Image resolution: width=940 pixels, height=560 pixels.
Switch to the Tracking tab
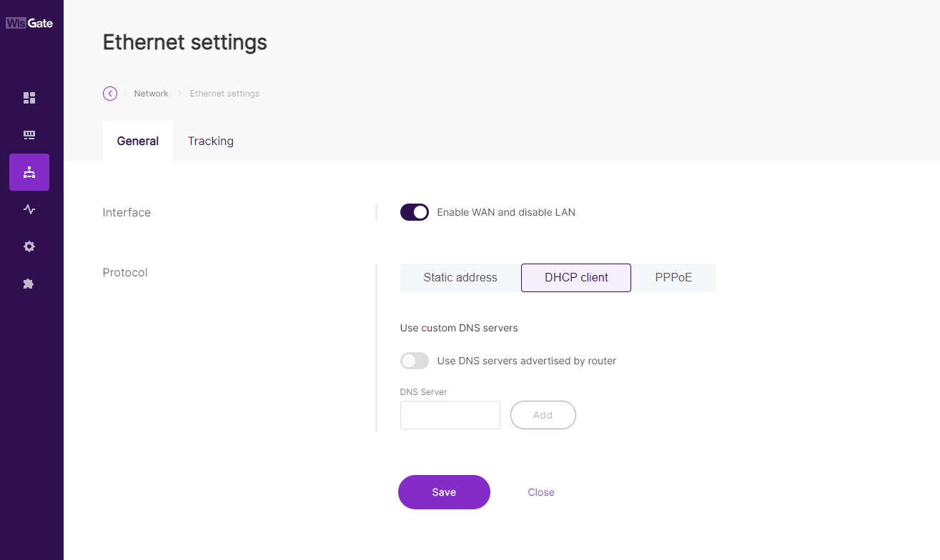(x=211, y=141)
